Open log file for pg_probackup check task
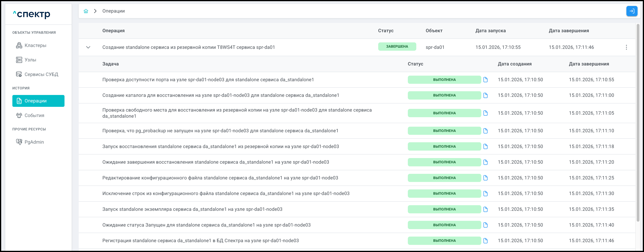This screenshot has width=644, height=252. click(485, 131)
